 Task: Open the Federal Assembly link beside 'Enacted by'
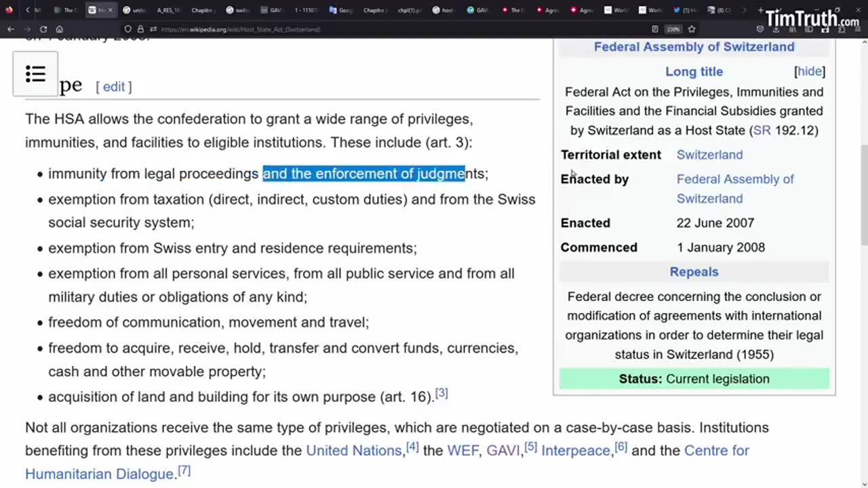735,188
